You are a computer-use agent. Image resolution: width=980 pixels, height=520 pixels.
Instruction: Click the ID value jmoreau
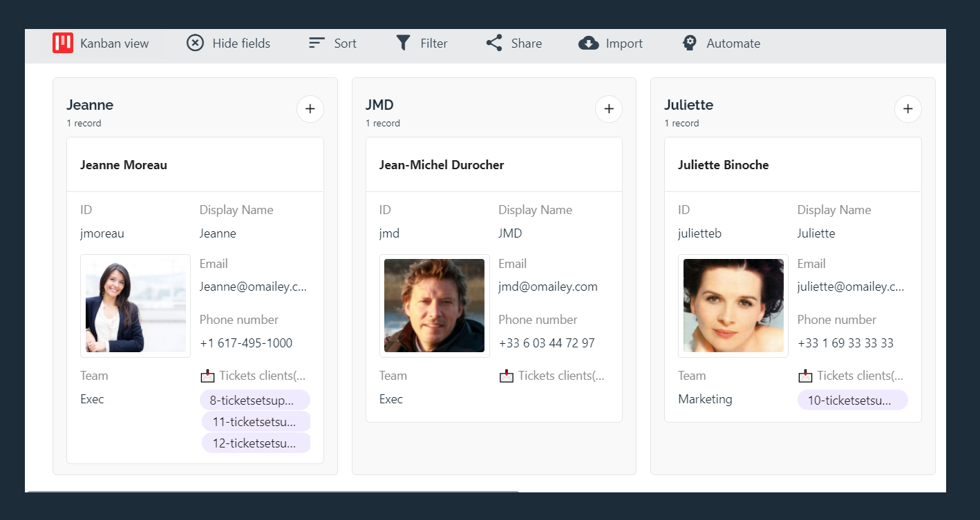coord(102,233)
